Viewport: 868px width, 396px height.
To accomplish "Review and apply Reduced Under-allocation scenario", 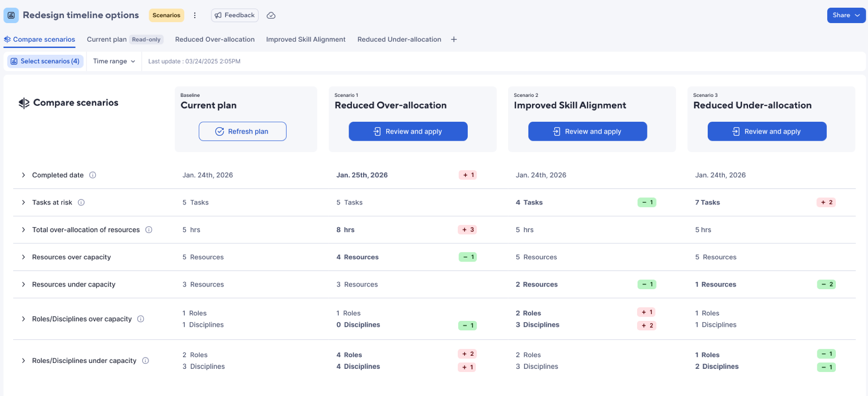I will (x=767, y=131).
